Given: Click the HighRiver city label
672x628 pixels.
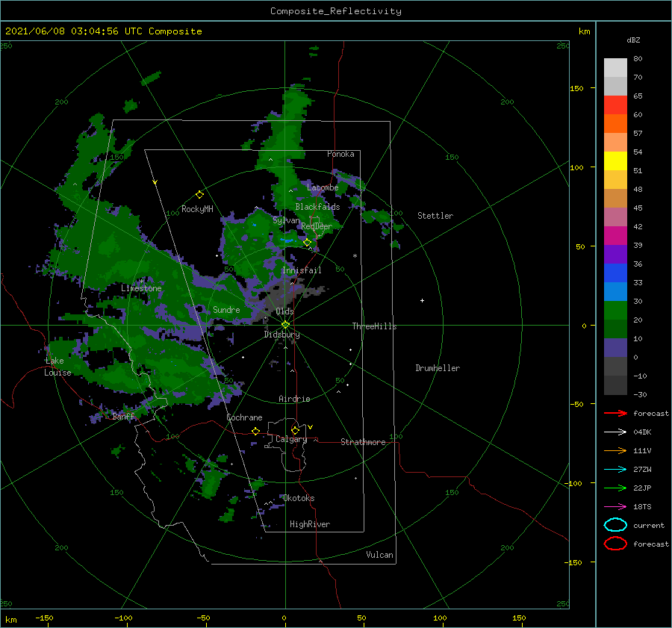Looking at the screenshot, I should (x=310, y=524).
